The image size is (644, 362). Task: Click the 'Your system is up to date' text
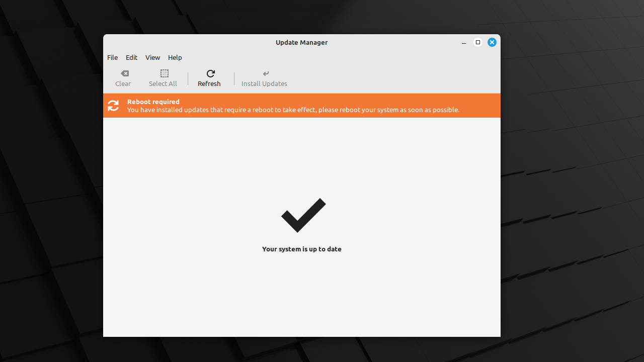point(302,249)
